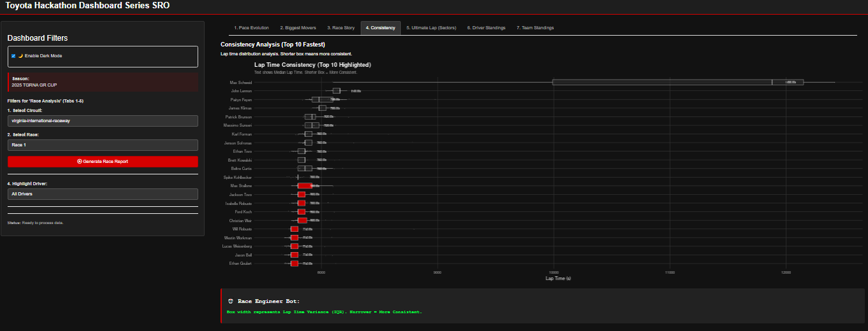Viewport: 868px width, 331px height.
Task: Click the driver label Karl Forman
Action: pyautogui.click(x=242, y=134)
